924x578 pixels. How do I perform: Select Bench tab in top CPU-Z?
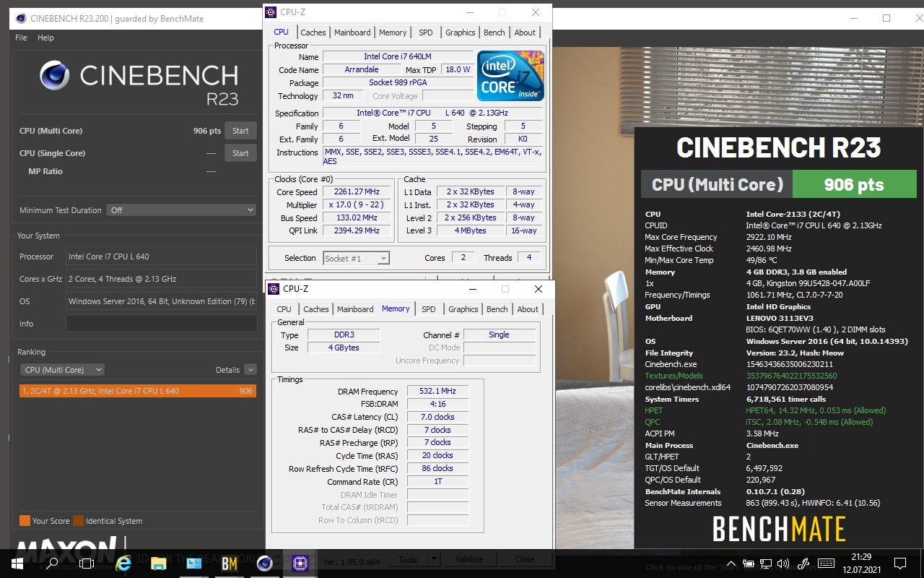[x=494, y=33]
